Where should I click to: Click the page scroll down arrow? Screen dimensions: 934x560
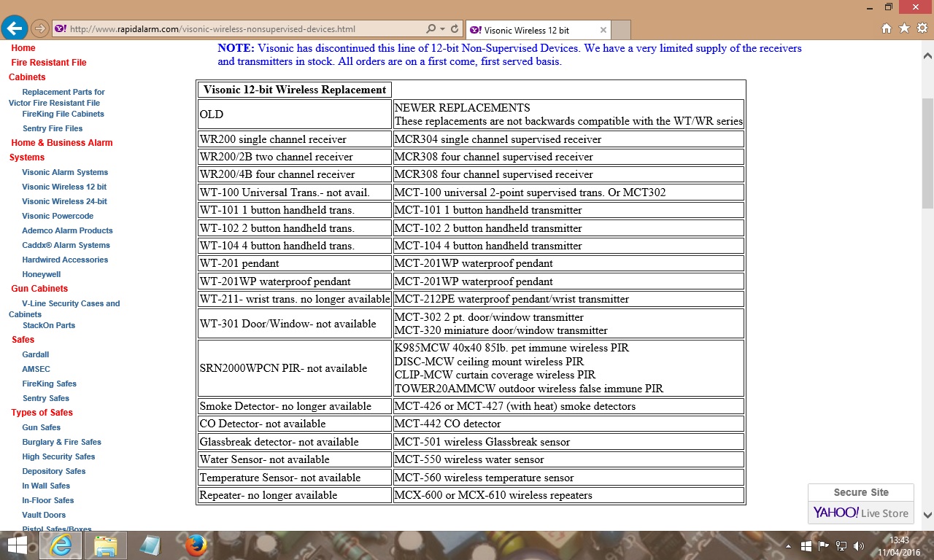[x=927, y=515]
